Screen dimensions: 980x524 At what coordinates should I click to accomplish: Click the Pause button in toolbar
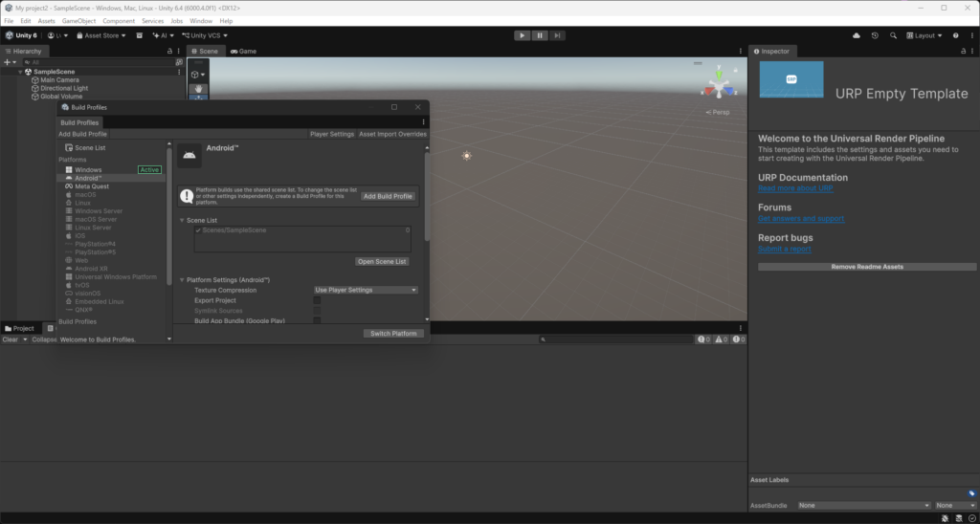coord(540,35)
